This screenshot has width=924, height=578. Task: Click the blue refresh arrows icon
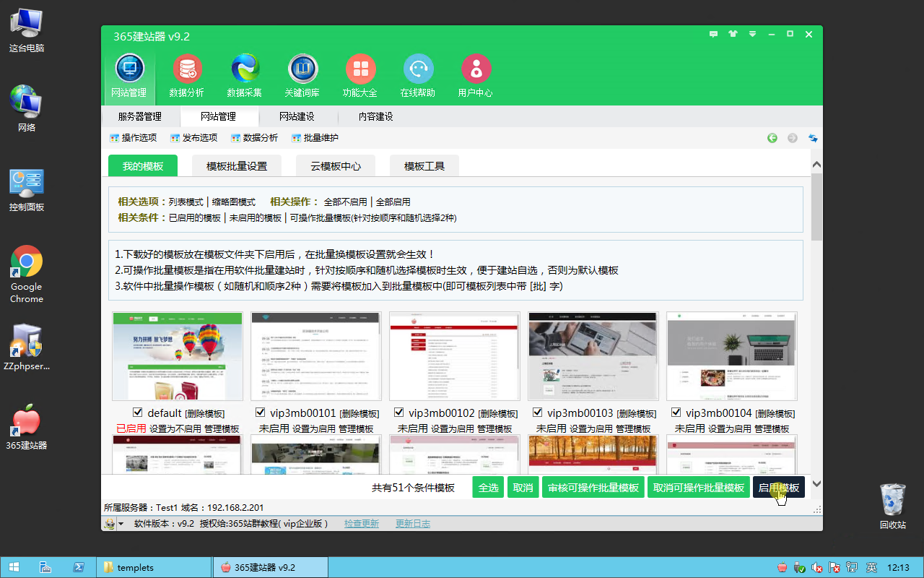click(813, 137)
